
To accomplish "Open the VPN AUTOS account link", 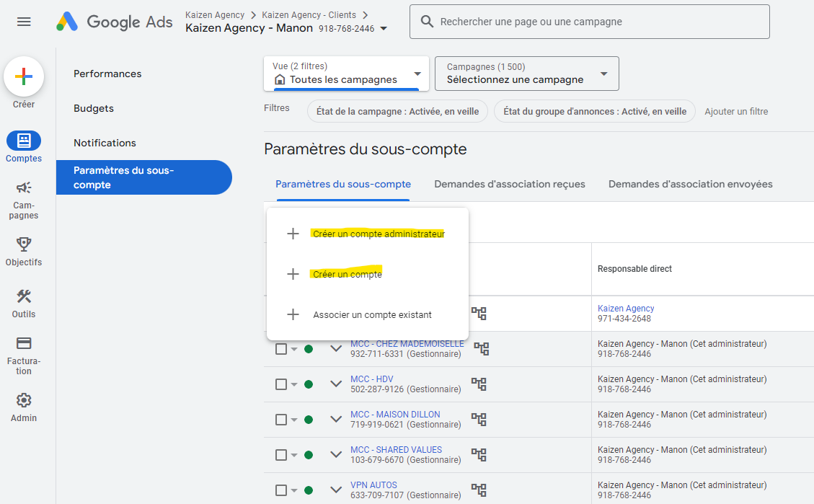I will (x=373, y=485).
